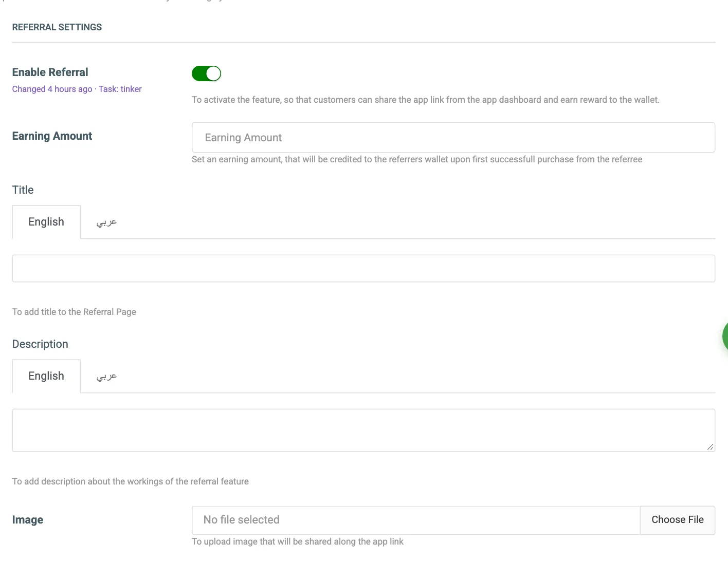Click the 'Set an earning amount' help text
Viewport: 728px width, 561px height.
417,159
